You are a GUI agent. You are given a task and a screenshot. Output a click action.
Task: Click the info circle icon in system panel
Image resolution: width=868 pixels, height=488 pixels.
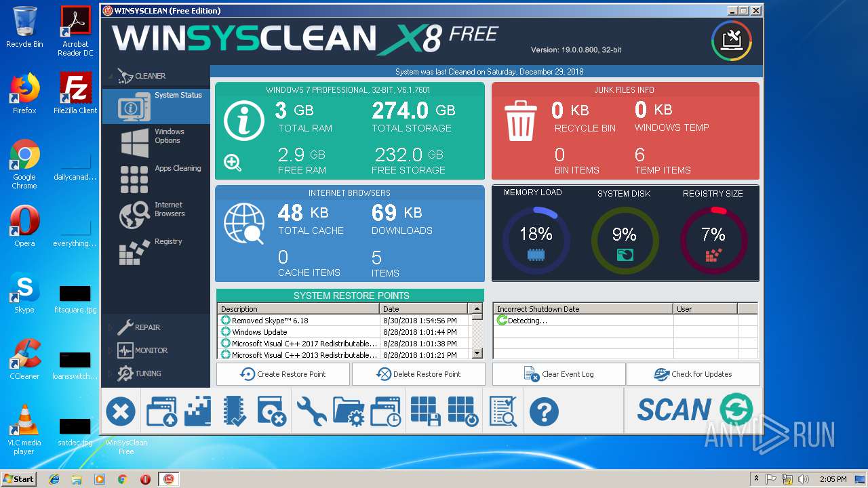pos(244,121)
